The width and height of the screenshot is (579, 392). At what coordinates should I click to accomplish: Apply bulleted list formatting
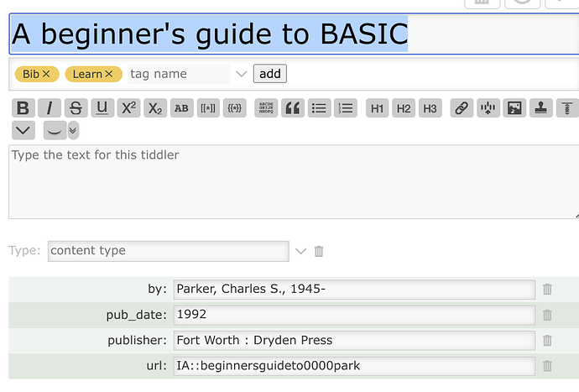(319, 108)
